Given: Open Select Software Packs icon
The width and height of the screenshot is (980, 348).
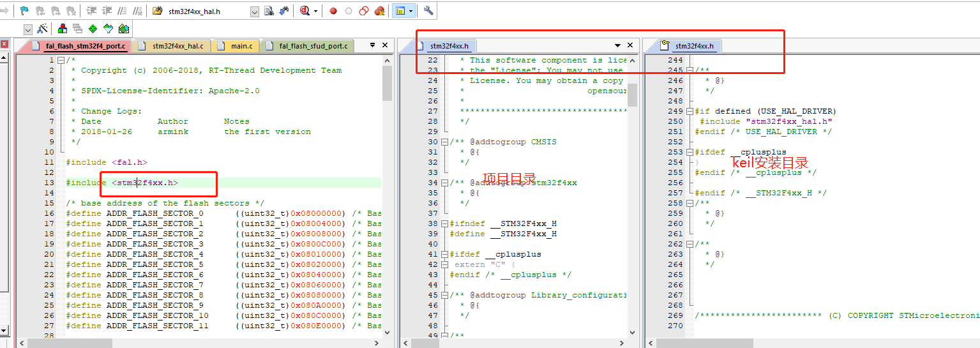Looking at the screenshot, I should coord(108,29).
